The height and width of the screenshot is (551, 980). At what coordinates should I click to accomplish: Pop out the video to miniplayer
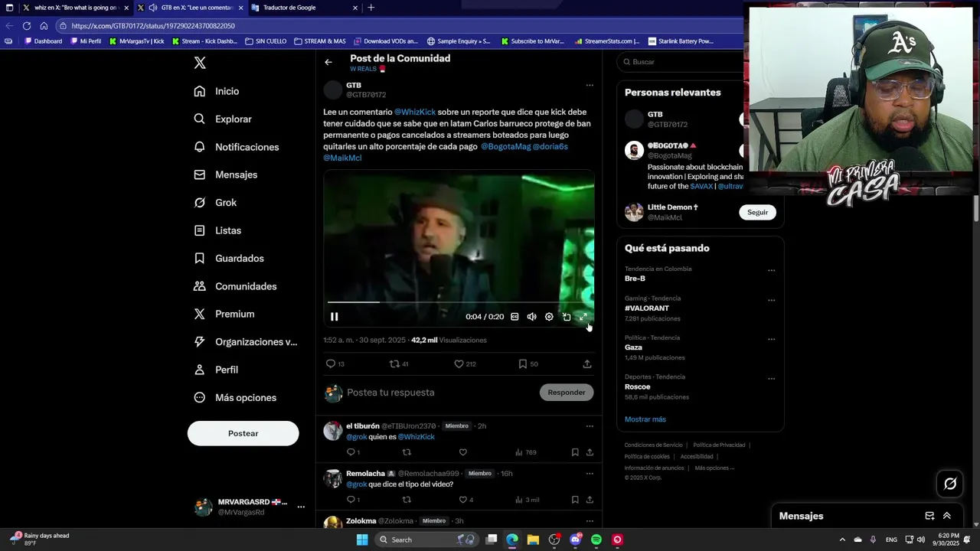pyautogui.click(x=567, y=317)
